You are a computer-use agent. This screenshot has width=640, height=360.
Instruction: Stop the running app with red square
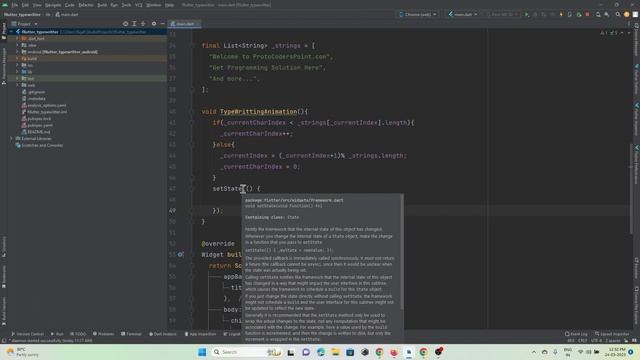pyautogui.click(x=587, y=14)
